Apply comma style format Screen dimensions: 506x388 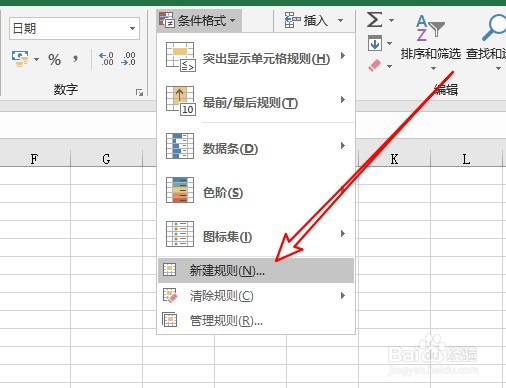(75, 60)
